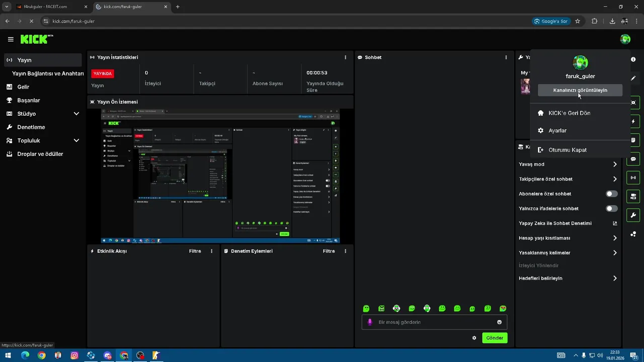
Task: Open the profile avatar in the top bar
Action: click(625, 39)
